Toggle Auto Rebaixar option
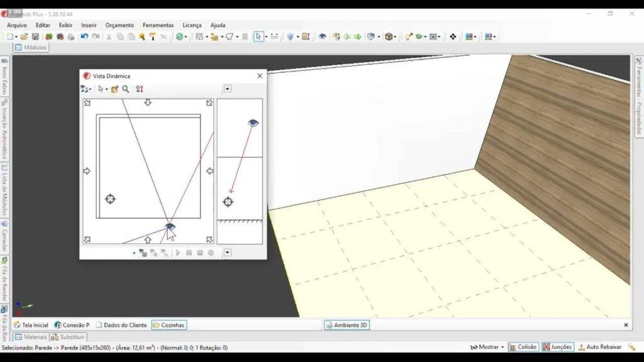This screenshot has width=644, height=362. 599,347
